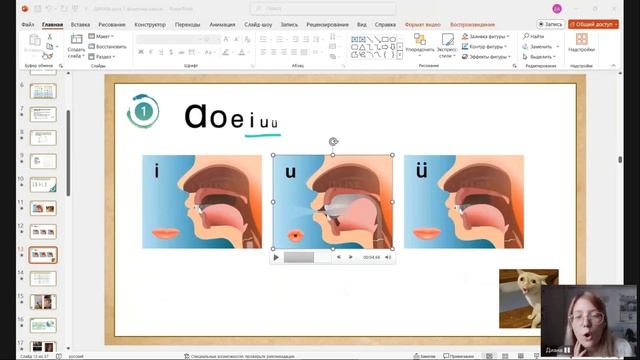
Task: Click the text highlight color button
Action: [x=226, y=52]
